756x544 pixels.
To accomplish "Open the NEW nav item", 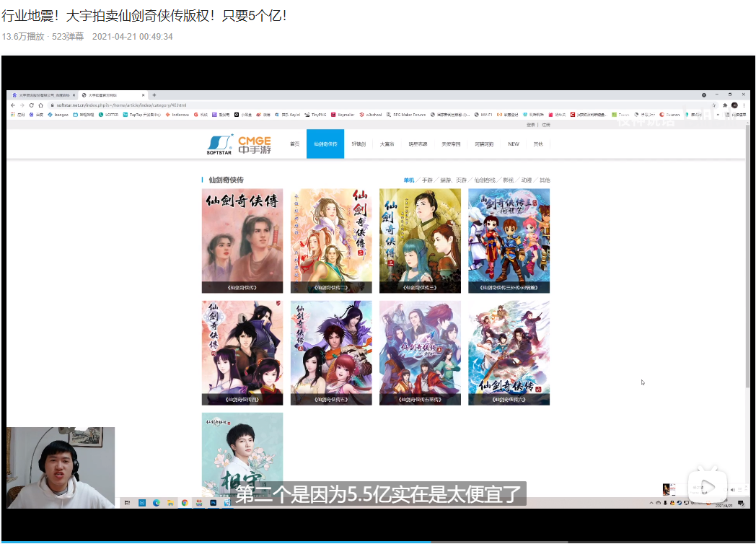I will pos(514,144).
